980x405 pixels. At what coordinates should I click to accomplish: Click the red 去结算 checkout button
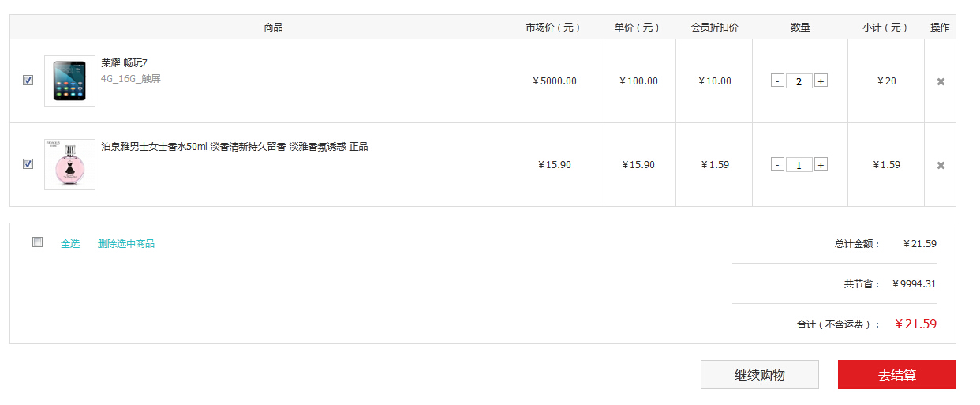pos(896,375)
